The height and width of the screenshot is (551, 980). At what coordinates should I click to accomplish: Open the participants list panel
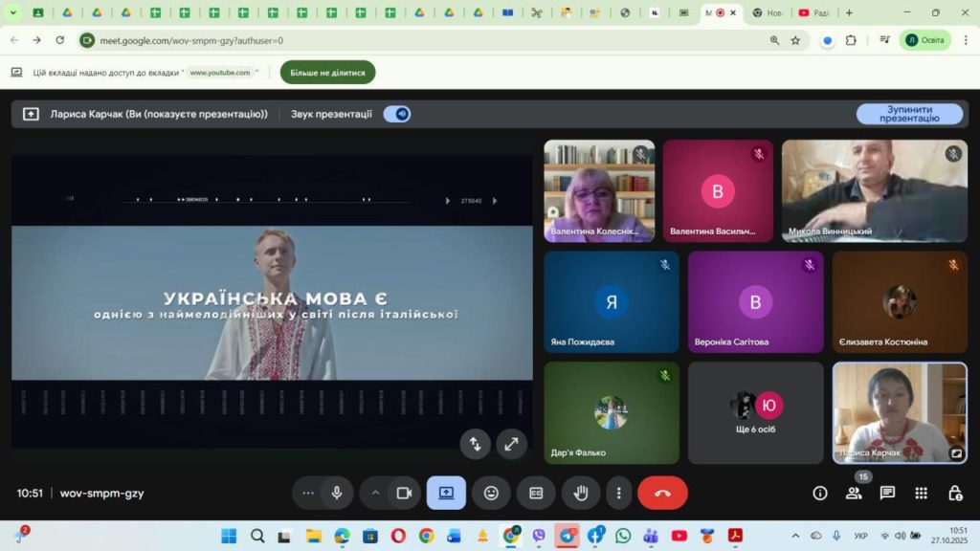coord(854,493)
